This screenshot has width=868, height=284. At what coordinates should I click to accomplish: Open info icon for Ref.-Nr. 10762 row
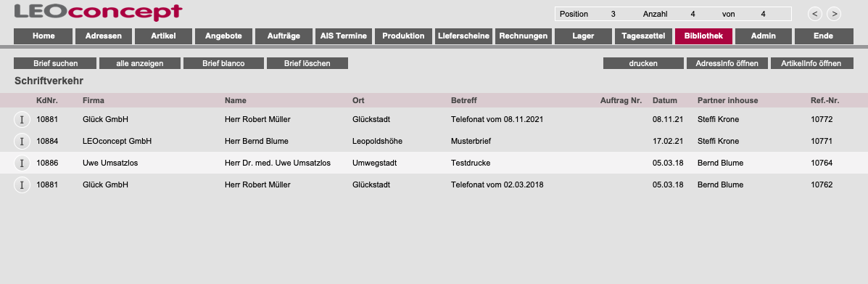coord(22,184)
